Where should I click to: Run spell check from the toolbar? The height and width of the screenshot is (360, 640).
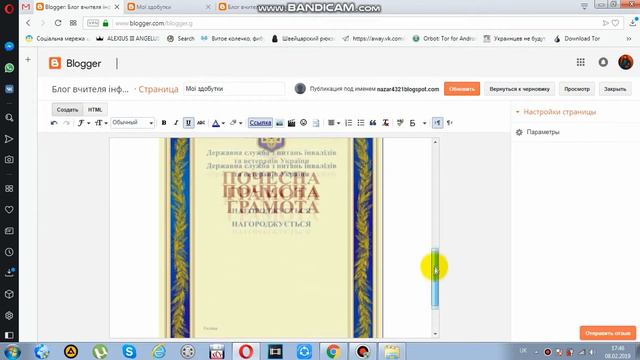click(x=400, y=123)
